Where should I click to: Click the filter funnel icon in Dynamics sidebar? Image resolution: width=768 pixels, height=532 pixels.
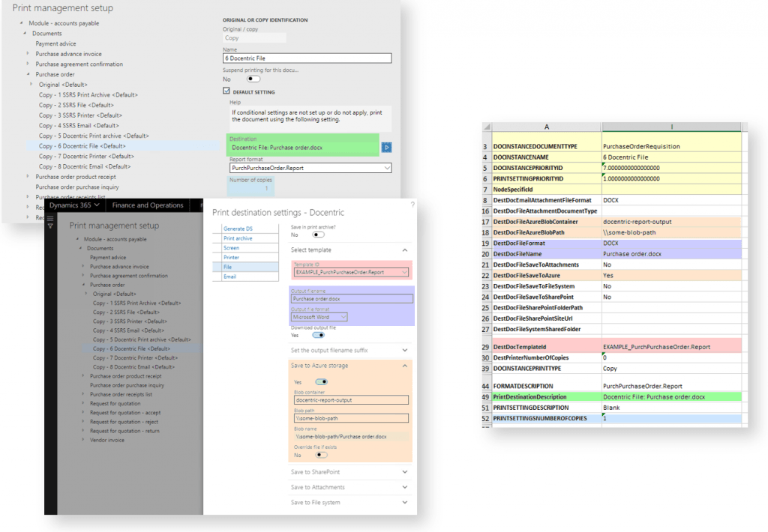pyautogui.click(x=50, y=226)
